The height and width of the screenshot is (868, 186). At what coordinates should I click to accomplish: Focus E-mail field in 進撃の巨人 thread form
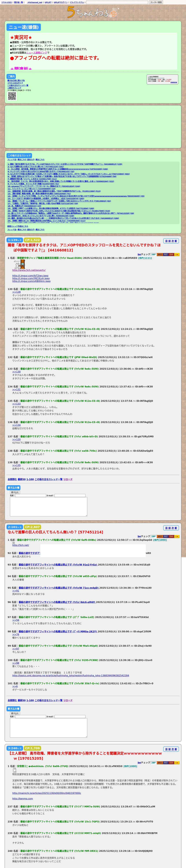click(x=70, y=716)
